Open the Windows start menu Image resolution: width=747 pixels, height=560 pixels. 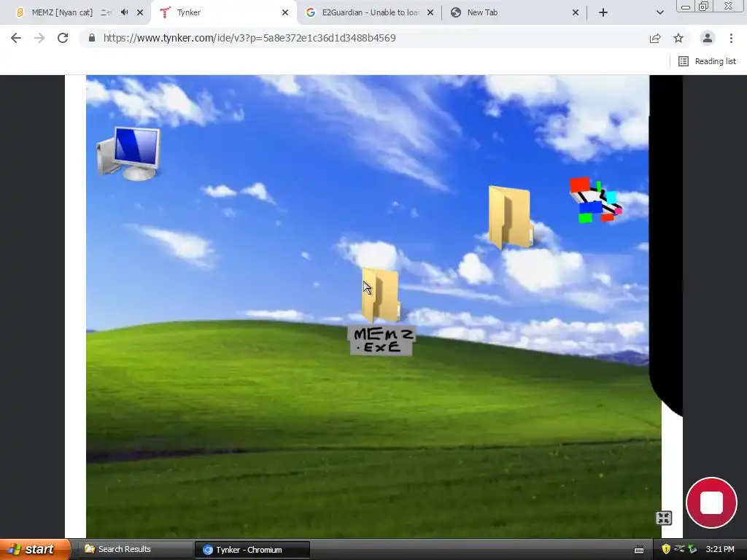pos(35,549)
